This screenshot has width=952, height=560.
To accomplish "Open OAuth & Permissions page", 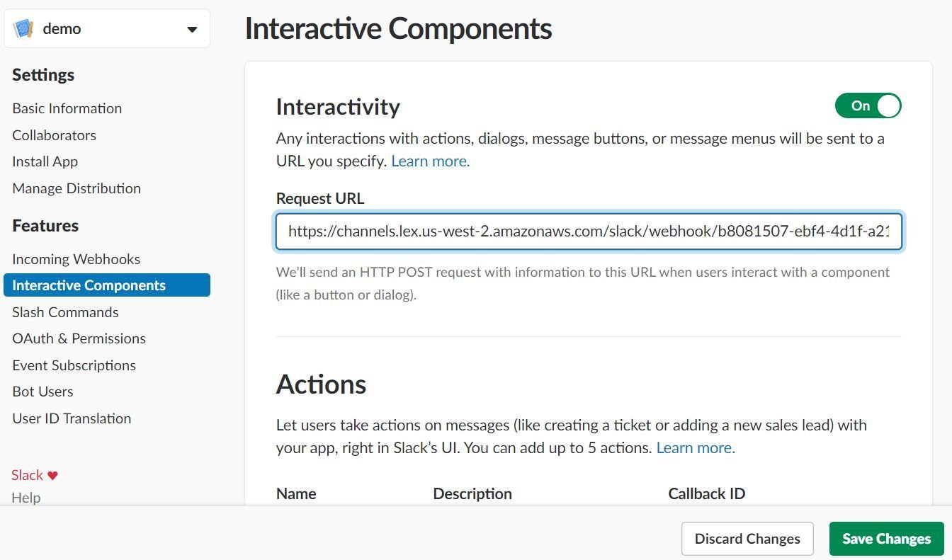I will [x=79, y=338].
